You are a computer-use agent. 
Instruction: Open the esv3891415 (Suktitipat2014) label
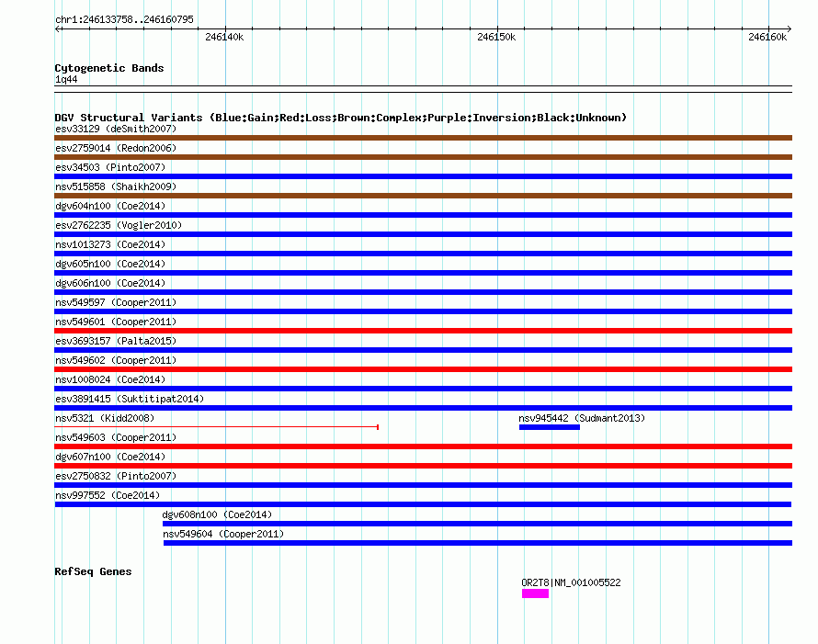pyautogui.click(x=130, y=399)
